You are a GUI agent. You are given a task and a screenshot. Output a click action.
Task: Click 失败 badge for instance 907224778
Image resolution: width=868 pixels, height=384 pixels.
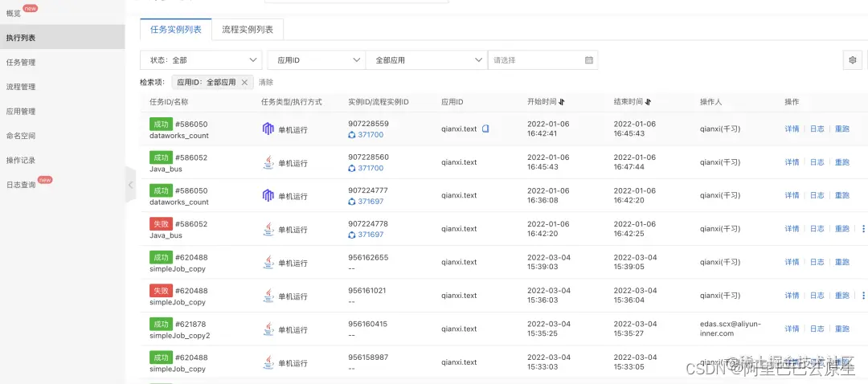click(x=161, y=223)
